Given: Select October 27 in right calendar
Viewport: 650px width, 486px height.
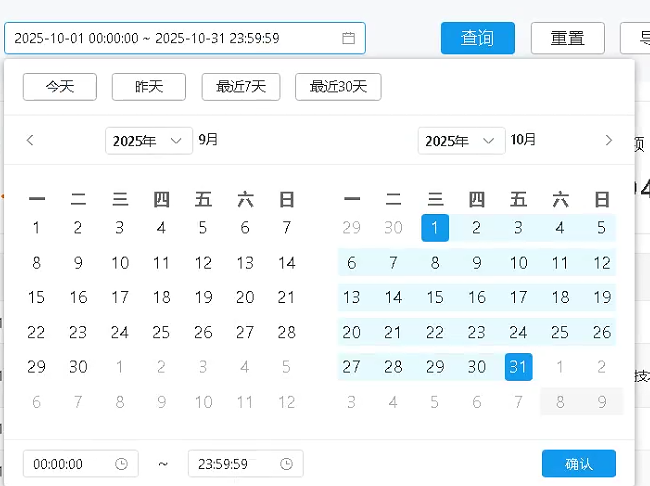Looking at the screenshot, I should (352, 367).
